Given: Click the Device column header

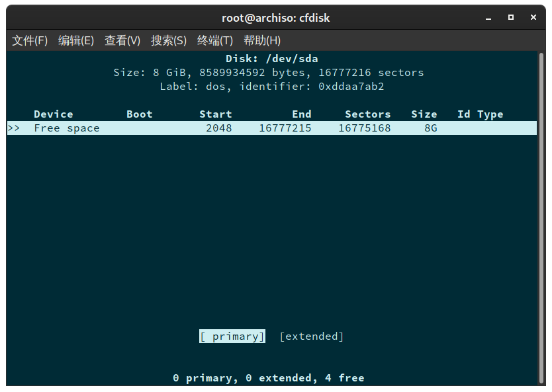Looking at the screenshot, I should pyautogui.click(x=54, y=114).
